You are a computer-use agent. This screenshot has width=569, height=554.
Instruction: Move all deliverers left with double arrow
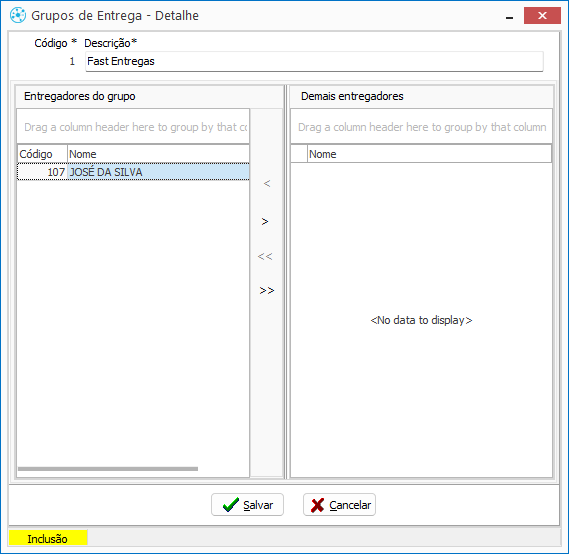point(265,257)
